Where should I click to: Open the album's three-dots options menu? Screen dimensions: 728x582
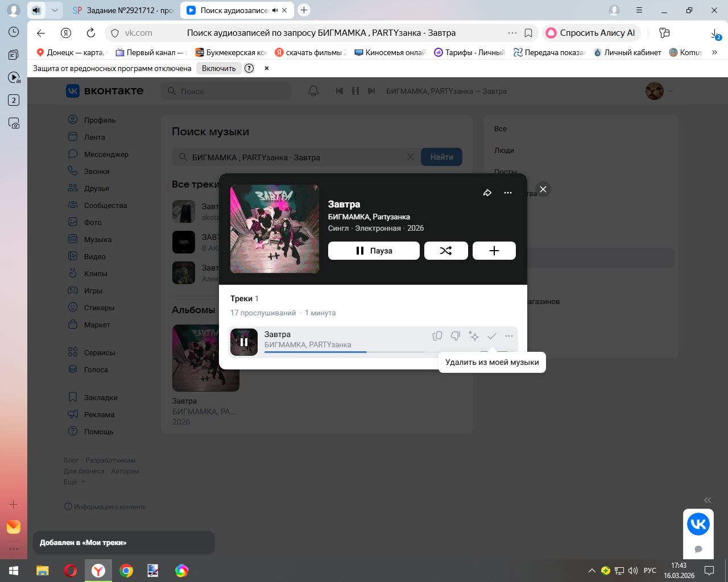pyautogui.click(x=508, y=193)
